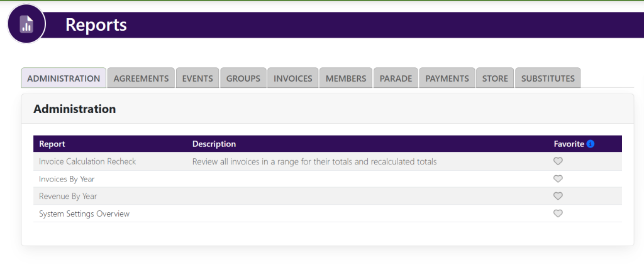The image size is (644, 270).
Task: Toggle favorite heart for Revenue By Year
Action: [x=557, y=196]
